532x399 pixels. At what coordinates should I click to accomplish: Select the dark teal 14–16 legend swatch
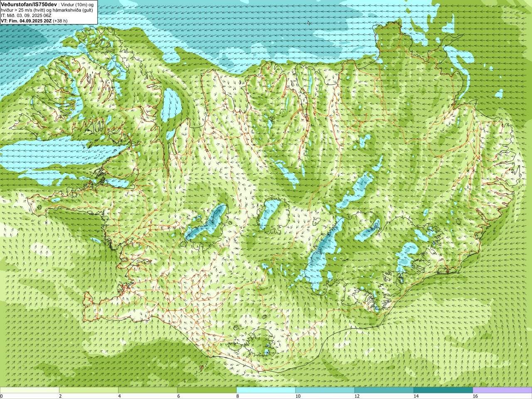(x=443, y=390)
